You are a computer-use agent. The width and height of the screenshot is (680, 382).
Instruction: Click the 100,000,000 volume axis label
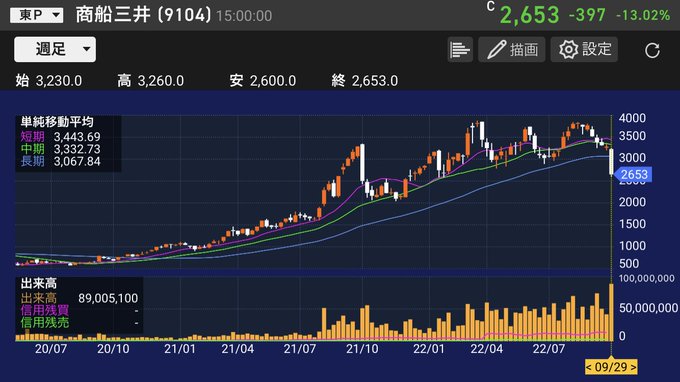647,279
